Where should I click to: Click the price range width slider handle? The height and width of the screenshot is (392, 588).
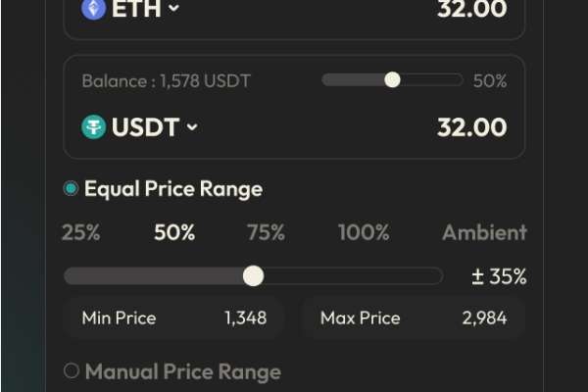(254, 276)
